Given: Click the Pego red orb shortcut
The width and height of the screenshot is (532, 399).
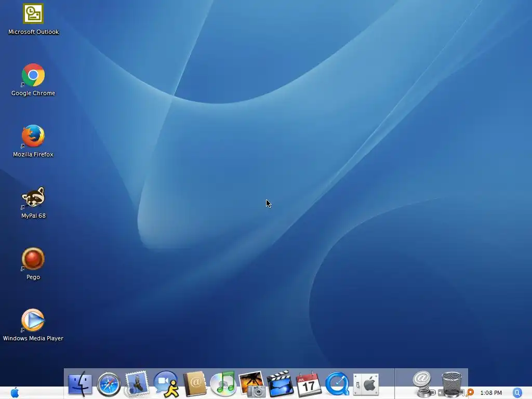Looking at the screenshot, I should (x=33, y=259).
